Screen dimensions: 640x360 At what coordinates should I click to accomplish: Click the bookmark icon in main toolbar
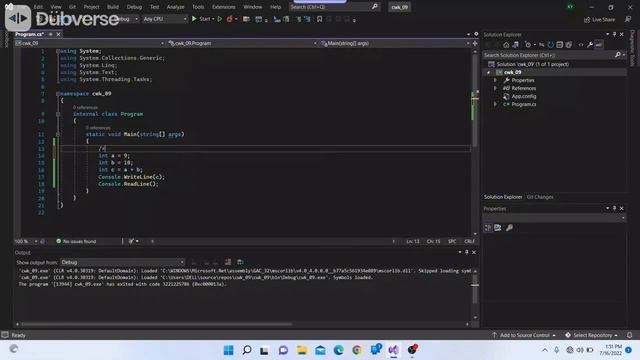(320, 19)
